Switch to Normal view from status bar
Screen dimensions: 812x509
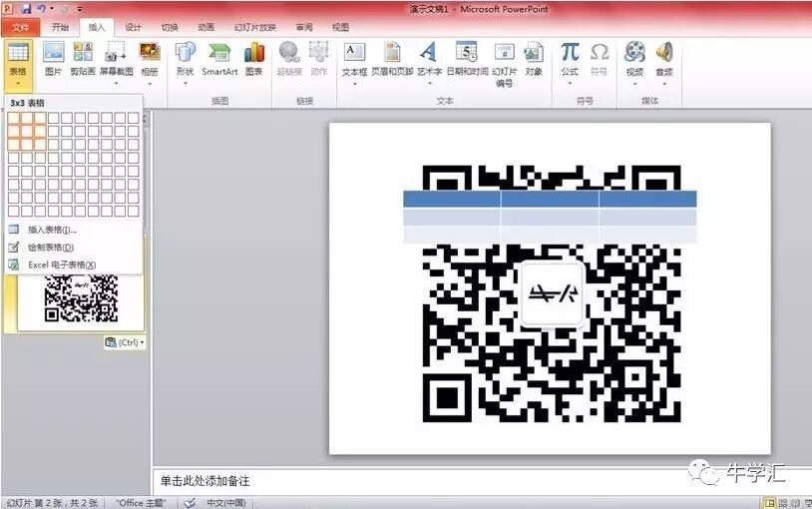click(x=769, y=503)
